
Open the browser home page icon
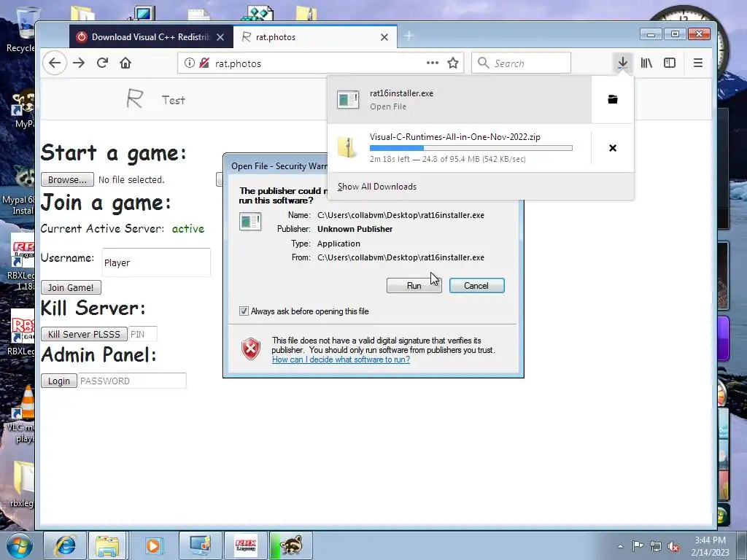point(125,63)
